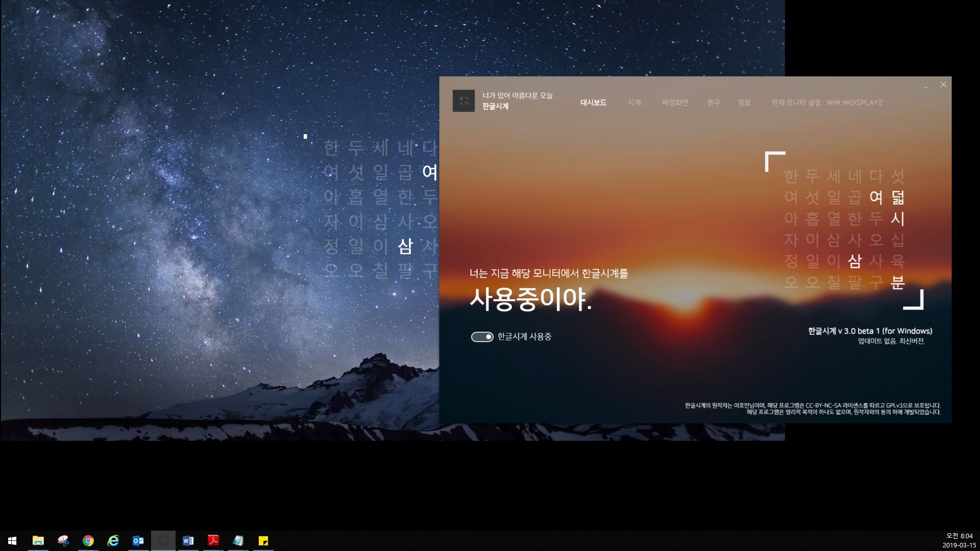Image resolution: width=980 pixels, height=551 pixels.
Task: Click the 한글시계 app logo icon
Action: pos(463,100)
